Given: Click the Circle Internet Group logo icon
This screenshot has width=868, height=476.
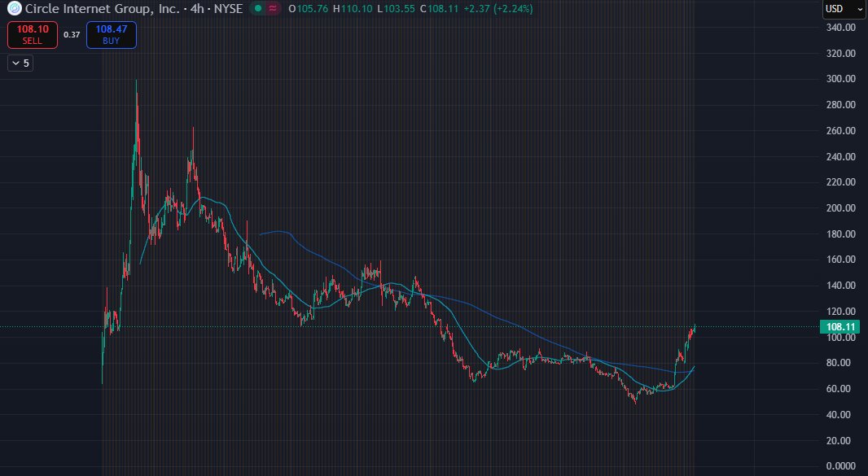Looking at the screenshot, I should tap(15, 8).
